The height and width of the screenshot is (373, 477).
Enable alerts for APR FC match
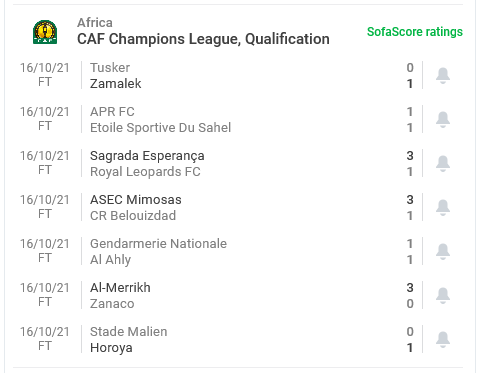[x=443, y=119]
